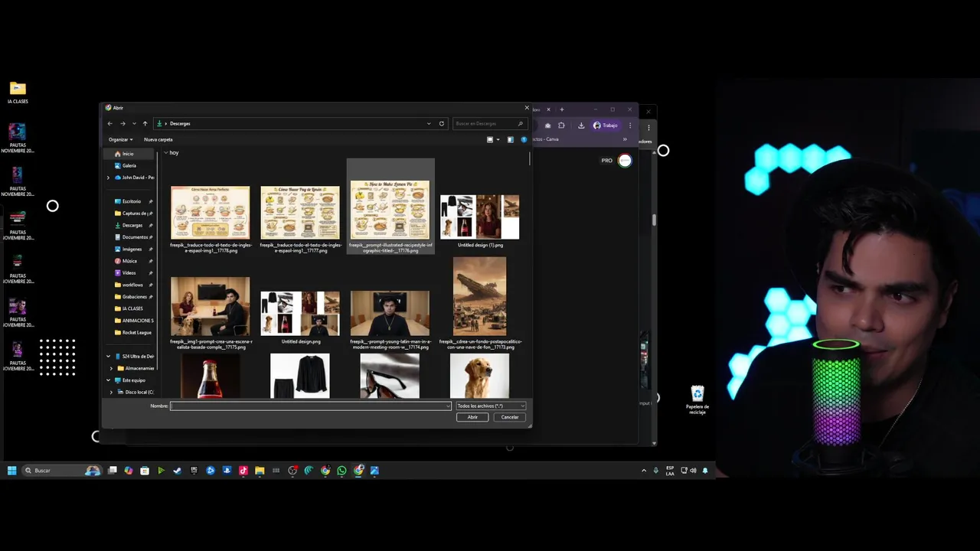Open Documentos in the sidebar

tap(133, 237)
